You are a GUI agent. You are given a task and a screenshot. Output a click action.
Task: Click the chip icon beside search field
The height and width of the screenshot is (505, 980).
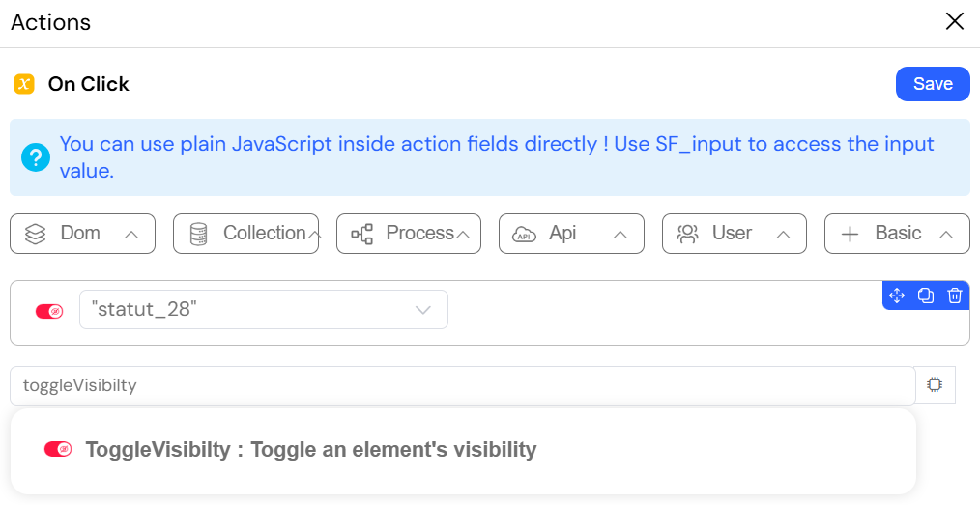(935, 384)
